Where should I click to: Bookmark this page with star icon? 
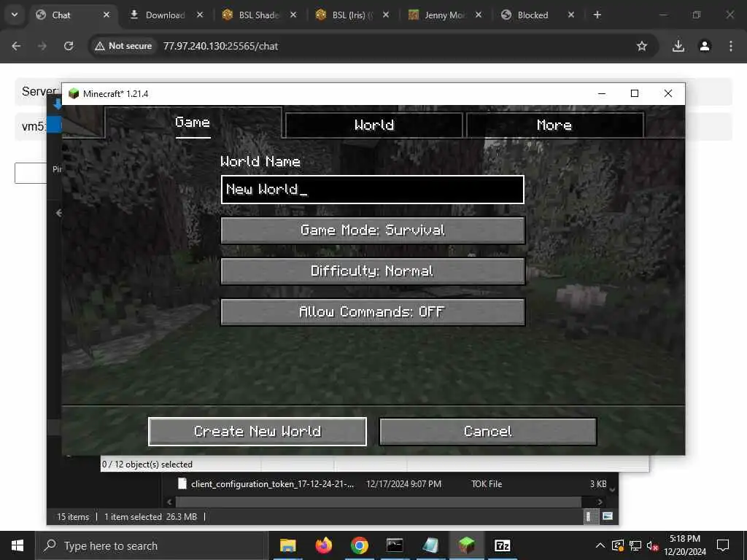click(642, 46)
